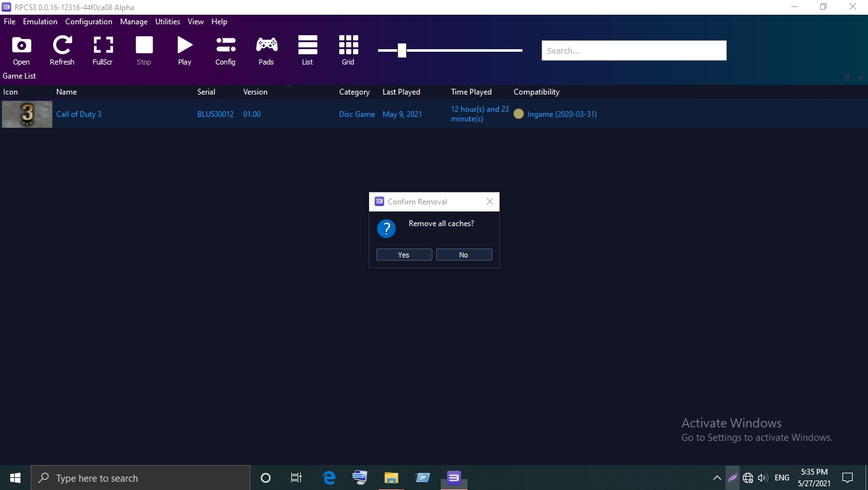Sort games by Serial column
This screenshot has height=490, width=868.
[206, 92]
